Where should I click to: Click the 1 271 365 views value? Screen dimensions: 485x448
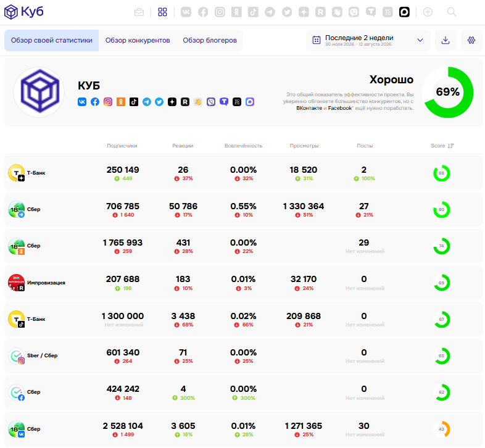point(304,426)
